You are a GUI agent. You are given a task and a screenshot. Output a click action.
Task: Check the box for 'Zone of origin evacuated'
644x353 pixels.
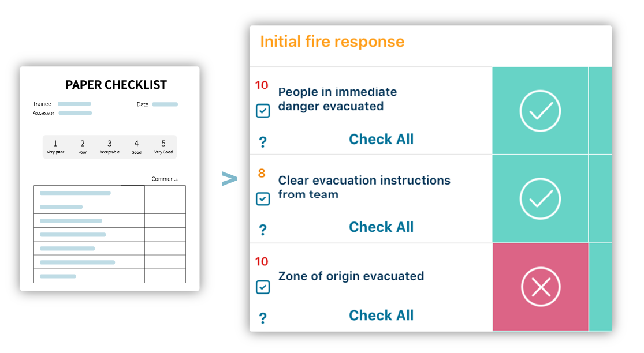point(263,287)
